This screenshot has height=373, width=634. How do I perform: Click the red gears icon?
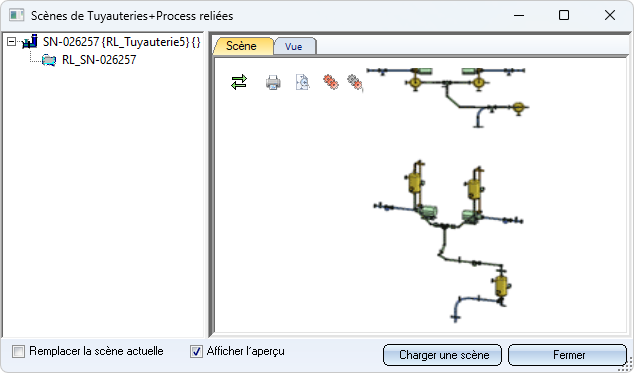[331, 82]
